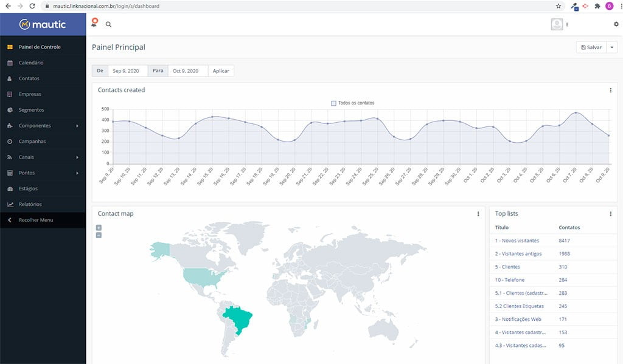The image size is (623, 364).
Task: Zoom in on the contact map
Action: tap(99, 228)
